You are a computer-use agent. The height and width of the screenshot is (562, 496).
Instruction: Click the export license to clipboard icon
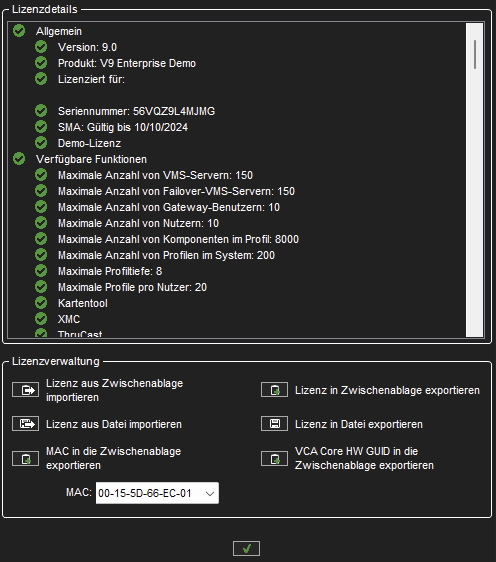point(274,390)
